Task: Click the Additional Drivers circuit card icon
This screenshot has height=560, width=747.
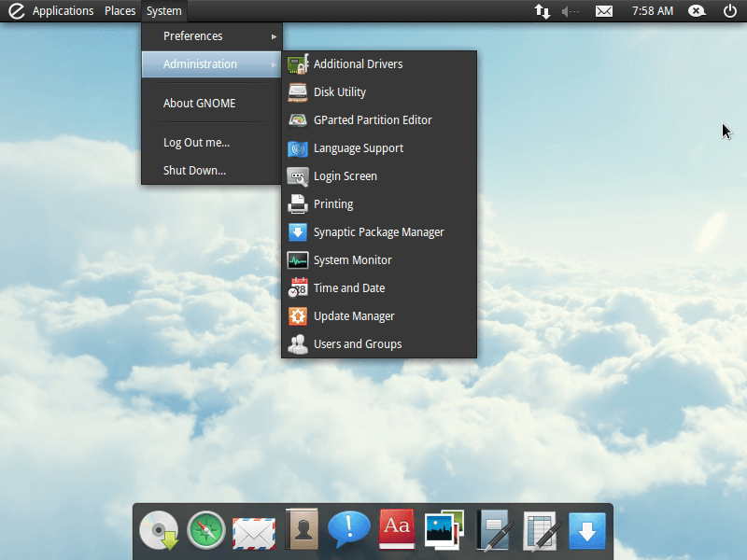Action: [298, 64]
